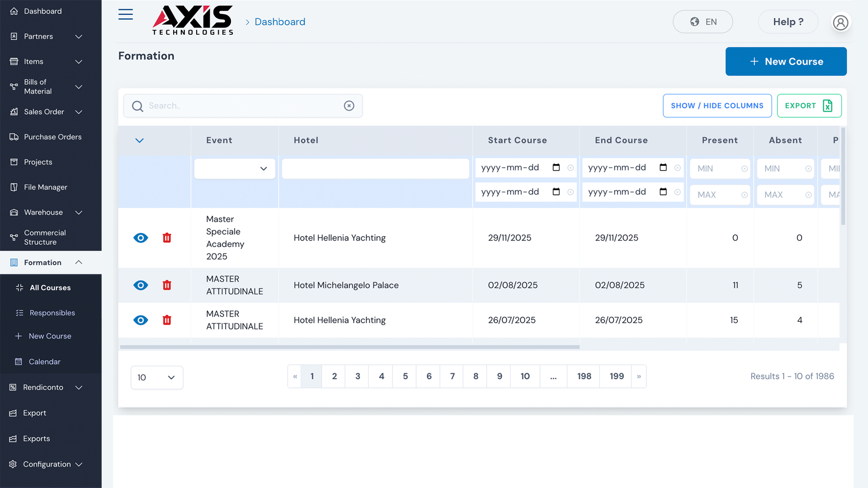The width and height of the screenshot is (868, 488).
Task: Open the rows per page dropdown
Action: 156,377
